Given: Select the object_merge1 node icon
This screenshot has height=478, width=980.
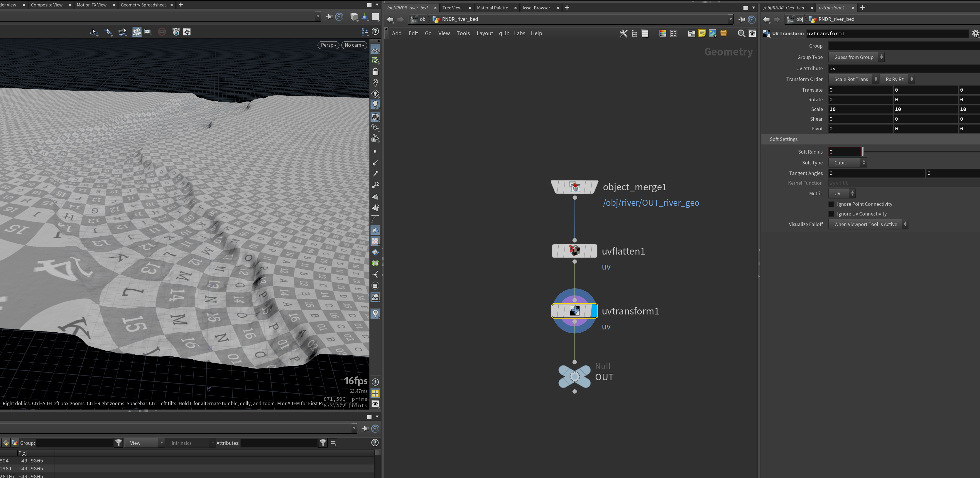Looking at the screenshot, I should tap(575, 187).
